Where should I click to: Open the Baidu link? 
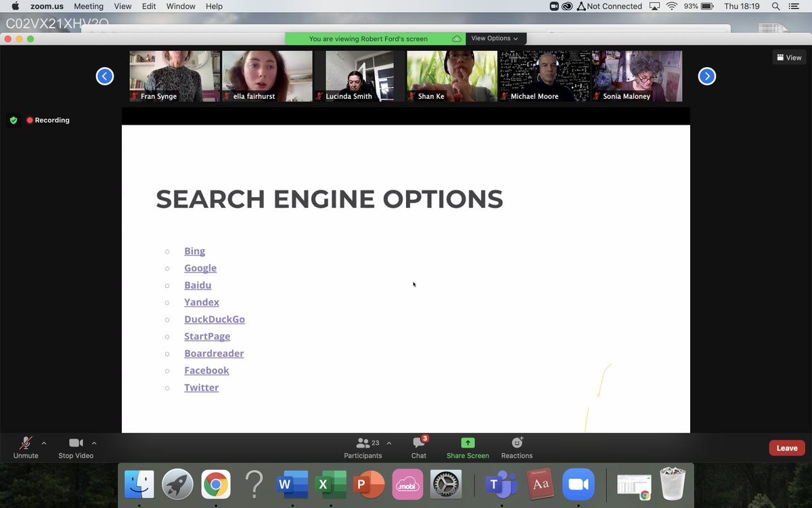[198, 285]
